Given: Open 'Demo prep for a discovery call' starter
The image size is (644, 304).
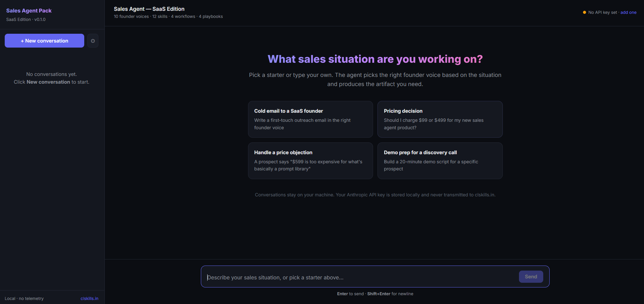Looking at the screenshot, I should pyautogui.click(x=440, y=161).
